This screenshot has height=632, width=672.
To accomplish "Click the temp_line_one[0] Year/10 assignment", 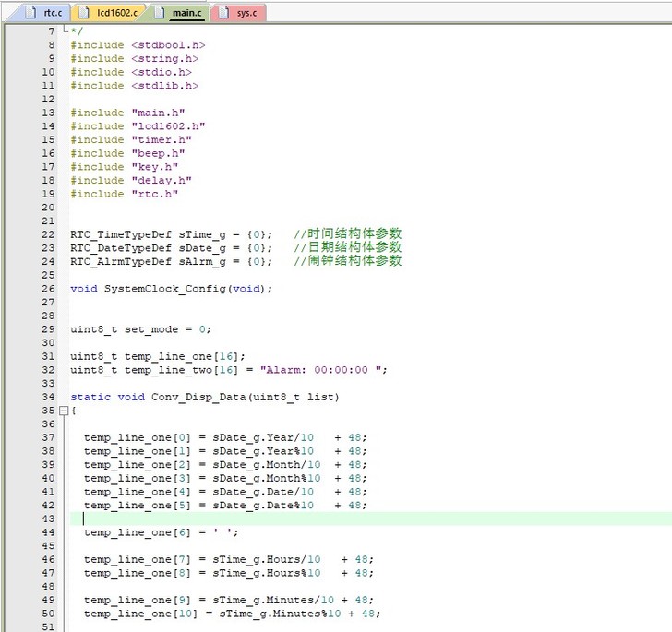I will tap(225, 437).
